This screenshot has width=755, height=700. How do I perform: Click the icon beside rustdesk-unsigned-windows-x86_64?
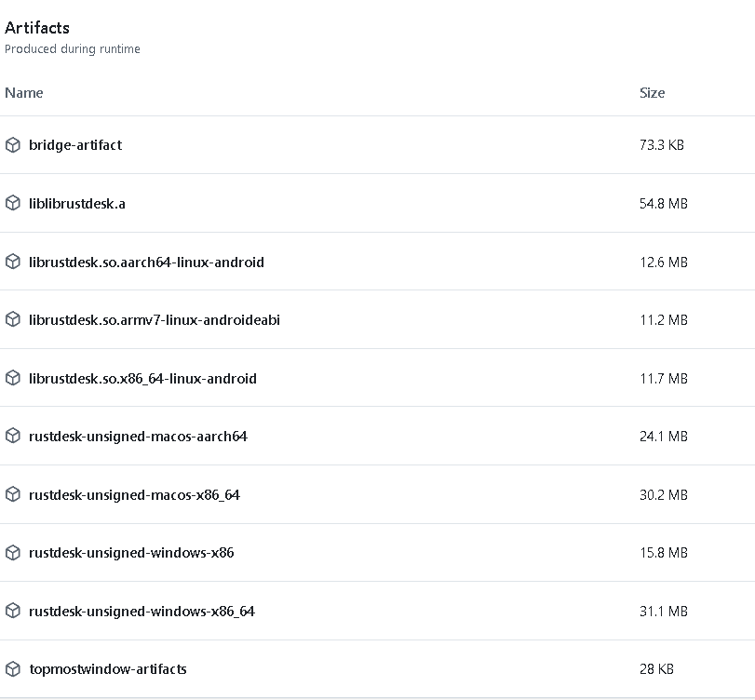point(13,611)
